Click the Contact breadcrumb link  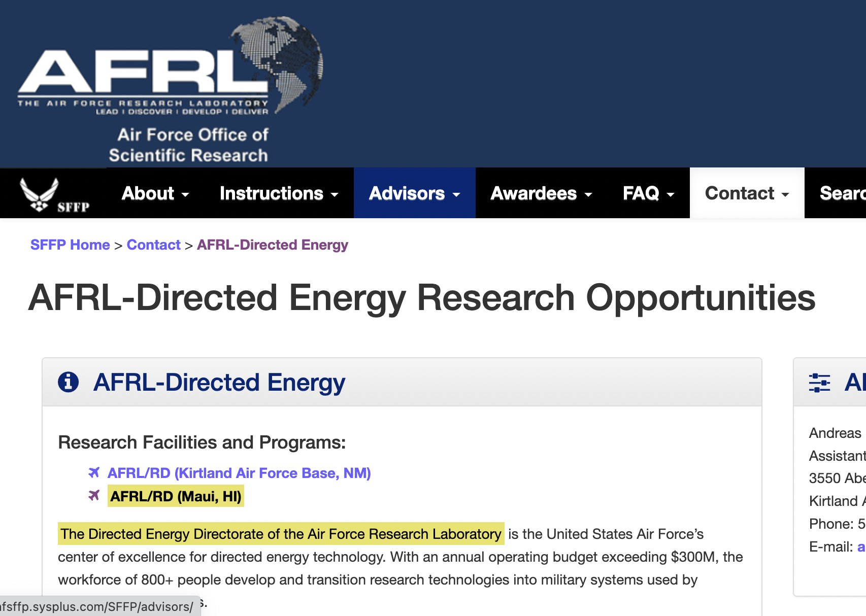[153, 245]
